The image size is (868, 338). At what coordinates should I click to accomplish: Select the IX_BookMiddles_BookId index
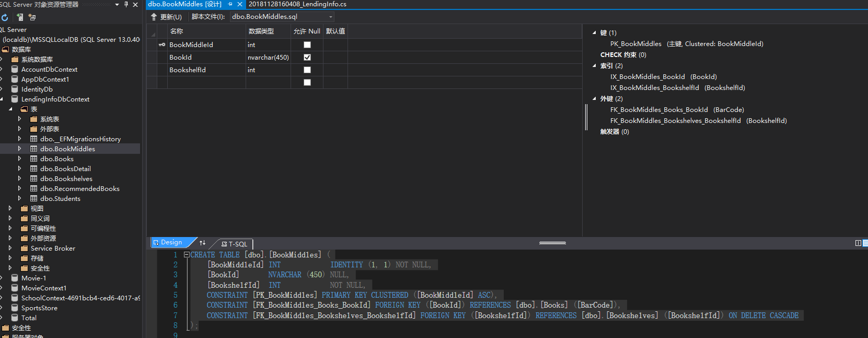tap(664, 77)
